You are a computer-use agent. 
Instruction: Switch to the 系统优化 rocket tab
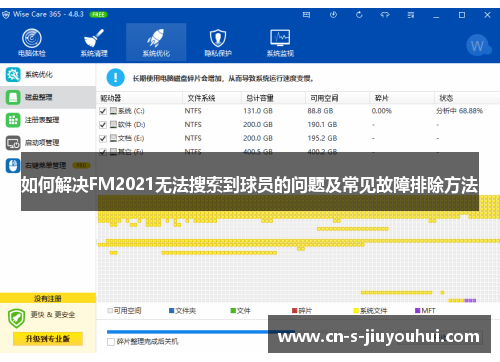coord(156,43)
